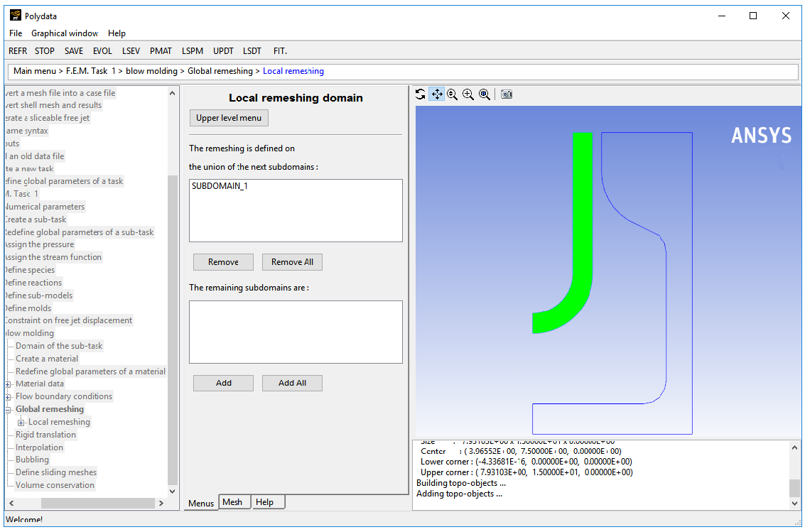Click the zoom-to-fit view icon

[484, 94]
